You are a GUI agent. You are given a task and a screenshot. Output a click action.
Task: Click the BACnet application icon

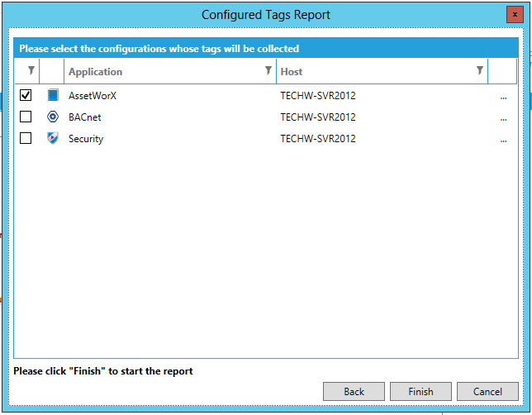(53, 117)
